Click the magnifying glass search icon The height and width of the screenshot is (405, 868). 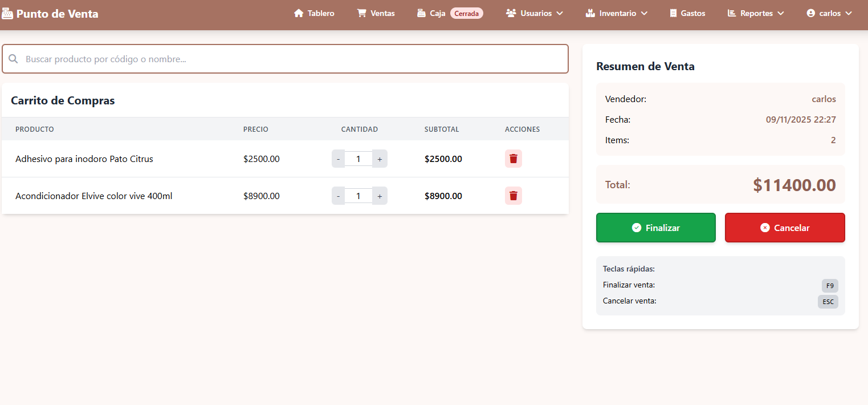(14, 59)
